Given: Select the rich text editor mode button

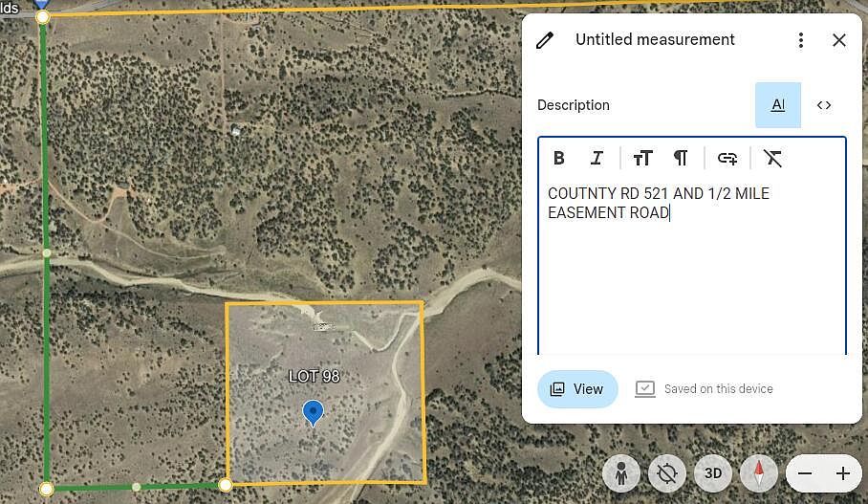Looking at the screenshot, I should [x=778, y=104].
